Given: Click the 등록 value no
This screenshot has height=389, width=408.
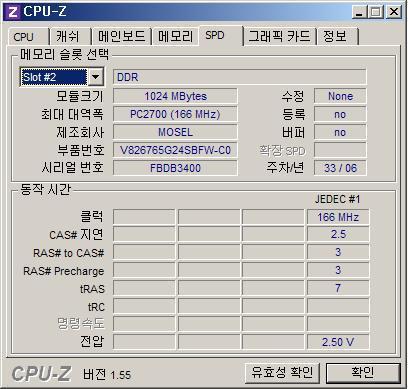Looking at the screenshot, I should (x=340, y=114).
